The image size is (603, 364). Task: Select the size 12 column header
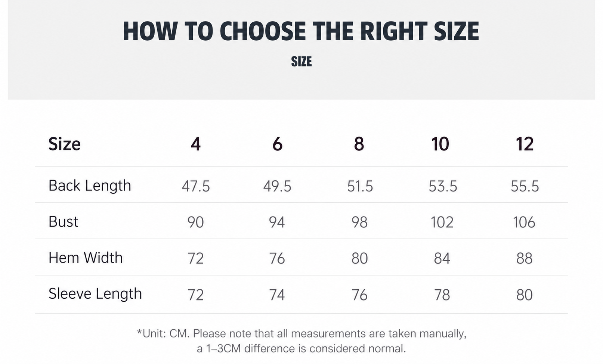[525, 144]
